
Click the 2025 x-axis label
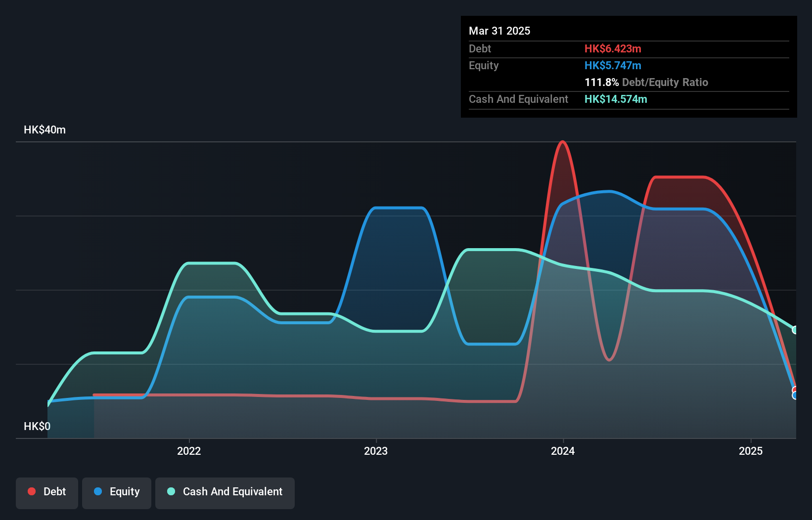pos(751,451)
